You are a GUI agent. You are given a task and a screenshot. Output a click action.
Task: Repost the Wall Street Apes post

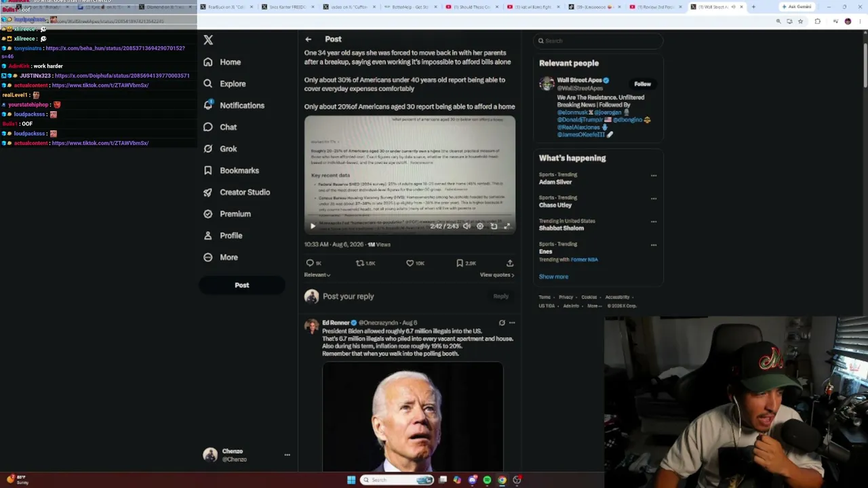(x=360, y=263)
